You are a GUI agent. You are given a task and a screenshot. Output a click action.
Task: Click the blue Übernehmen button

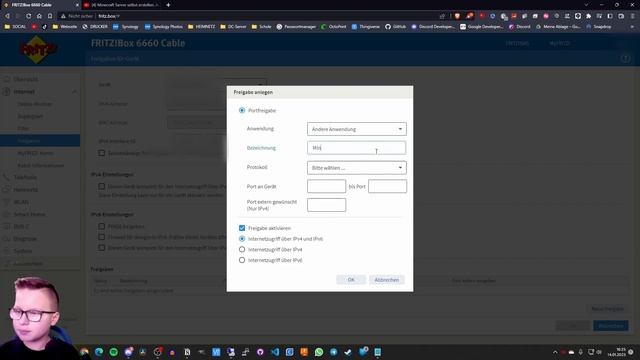(x=611, y=326)
